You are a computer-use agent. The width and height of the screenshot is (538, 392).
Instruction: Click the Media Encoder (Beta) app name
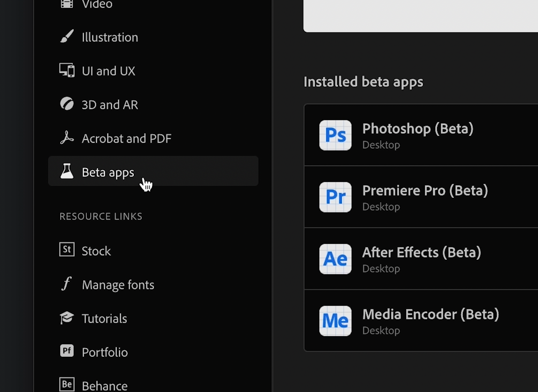(430, 315)
